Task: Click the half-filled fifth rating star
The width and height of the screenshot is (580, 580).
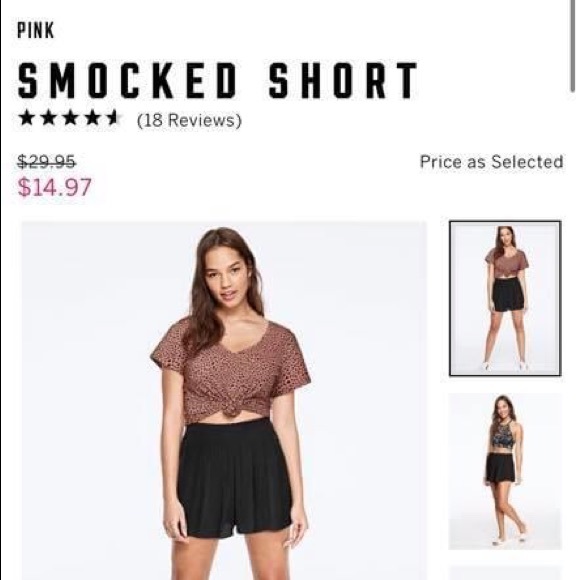Action: tap(113, 118)
